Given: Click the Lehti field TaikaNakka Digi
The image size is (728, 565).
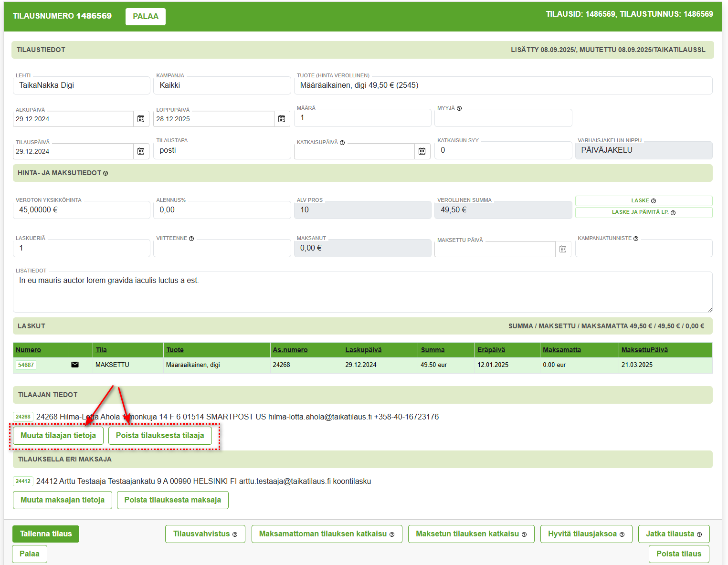Looking at the screenshot, I should tap(81, 85).
